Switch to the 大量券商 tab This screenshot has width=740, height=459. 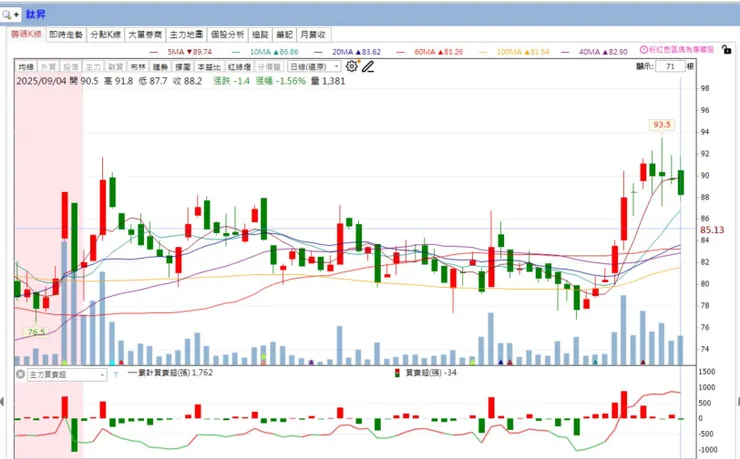tap(145, 34)
